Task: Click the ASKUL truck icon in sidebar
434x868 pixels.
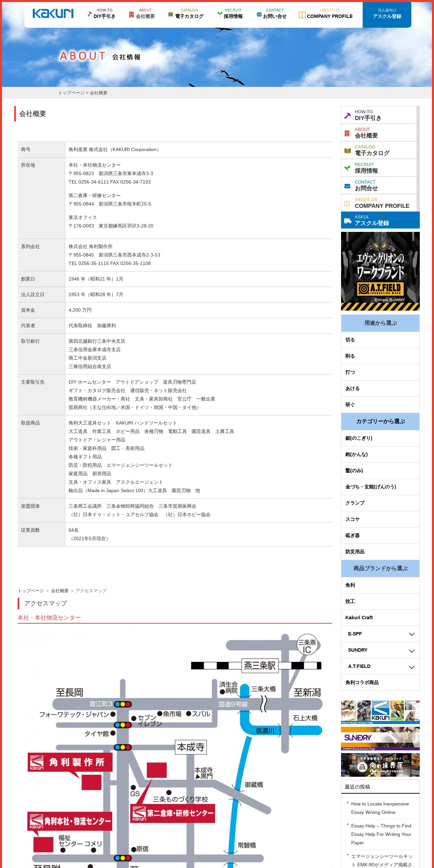Action: (347, 221)
